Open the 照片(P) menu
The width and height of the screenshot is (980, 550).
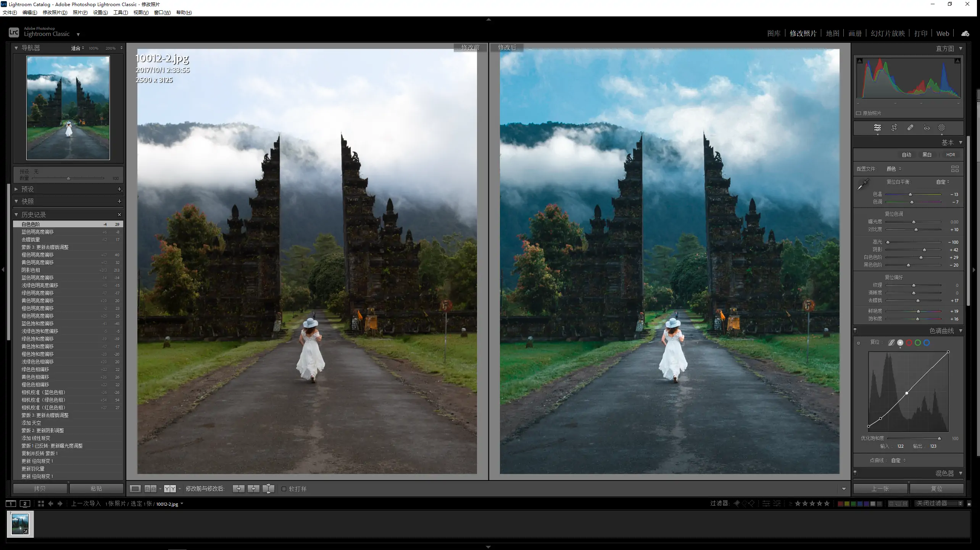(x=80, y=13)
